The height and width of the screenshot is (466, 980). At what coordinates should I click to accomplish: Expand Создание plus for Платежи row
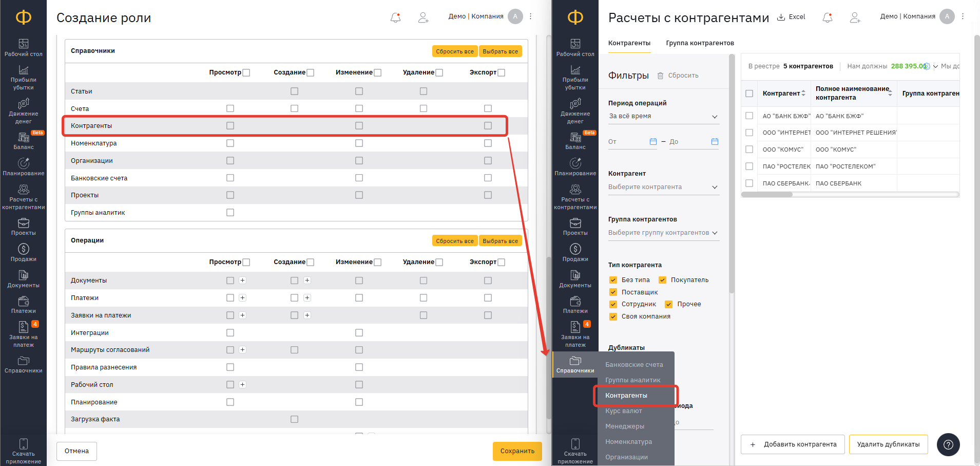(x=307, y=298)
